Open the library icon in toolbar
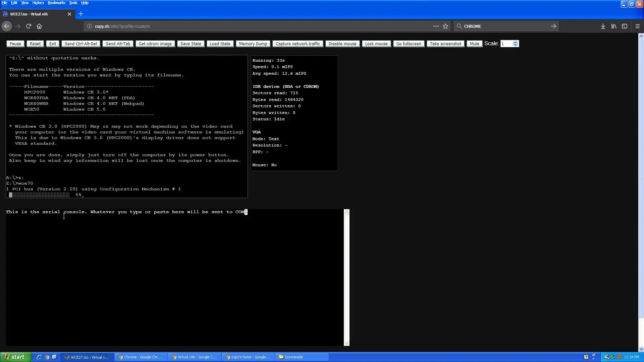 click(613, 26)
